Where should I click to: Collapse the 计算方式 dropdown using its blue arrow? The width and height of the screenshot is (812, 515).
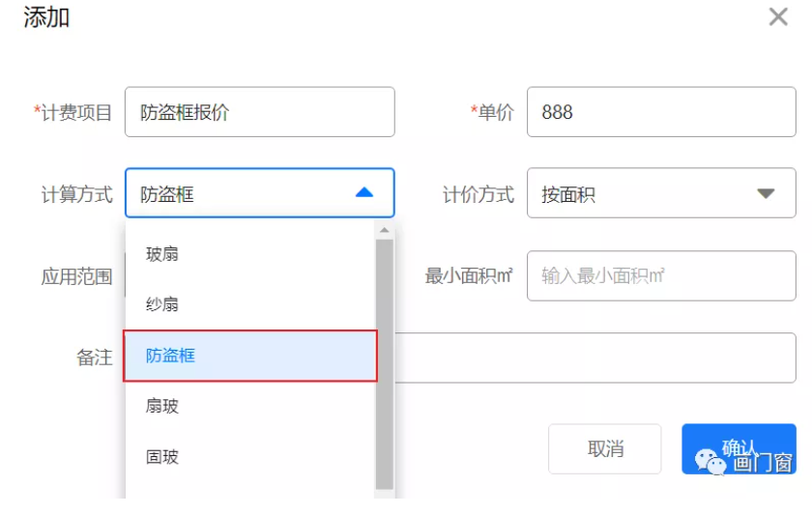pyautogui.click(x=363, y=193)
